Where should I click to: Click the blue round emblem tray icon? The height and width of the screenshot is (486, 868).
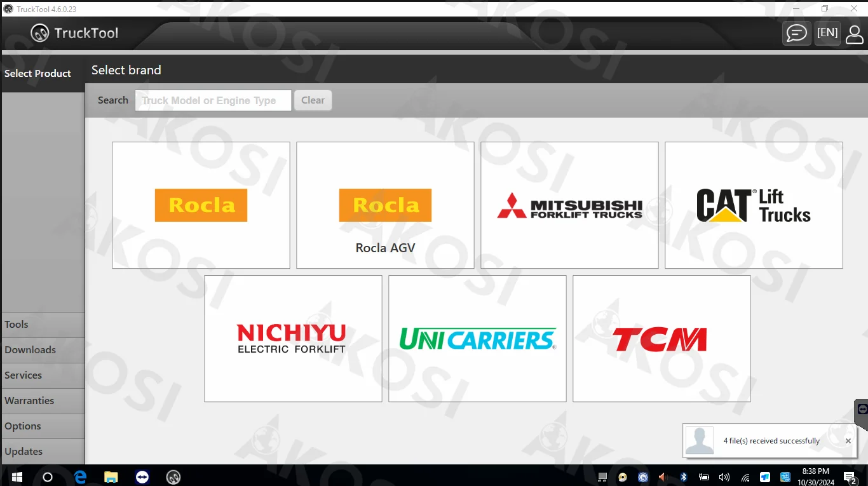(643, 477)
